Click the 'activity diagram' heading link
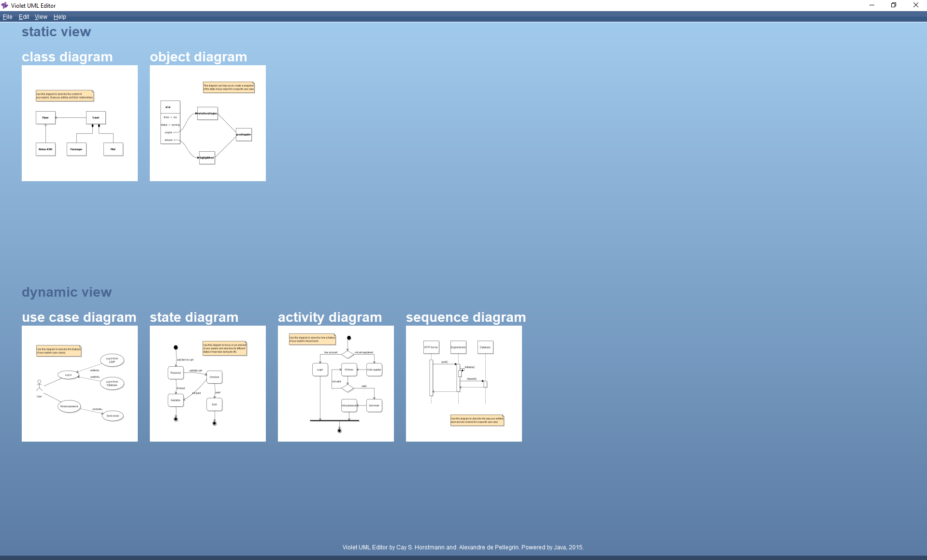This screenshot has height=560, width=927. point(330,317)
